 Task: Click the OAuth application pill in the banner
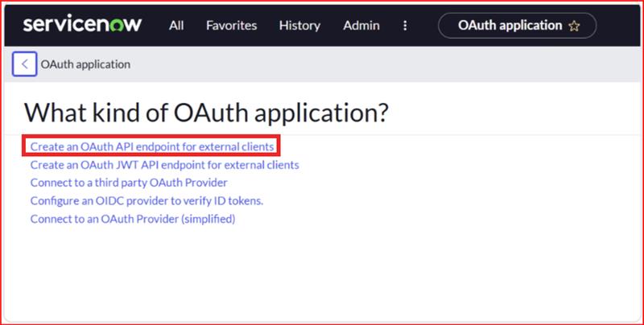click(x=510, y=26)
